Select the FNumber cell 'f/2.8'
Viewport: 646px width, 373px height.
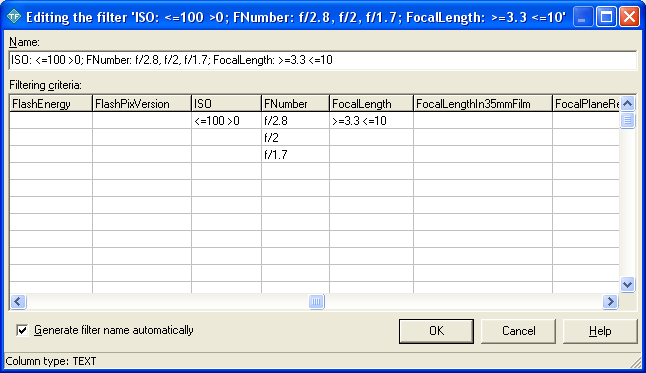tap(295, 121)
